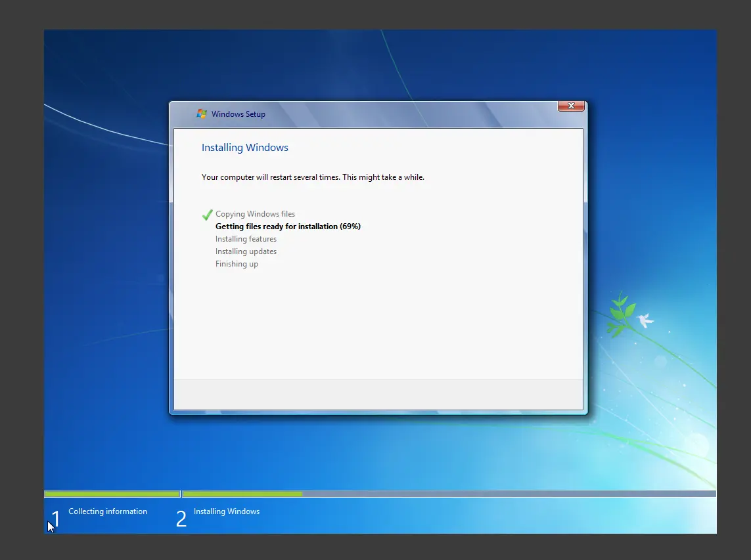The image size is (751, 560).
Task: Click 'Your computer will restart several times' text
Action: [x=313, y=177]
